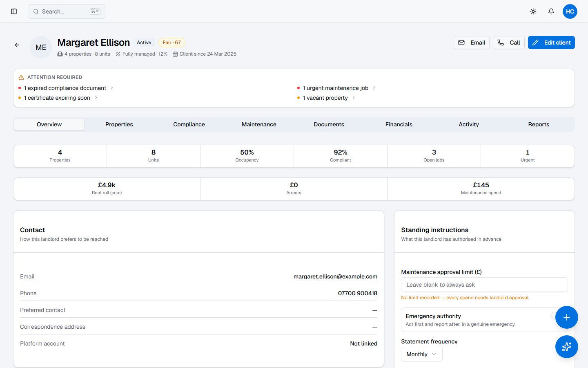The width and height of the screenshot is (588, 368).
Task: Click the Margaret Ellison heading
Action: tap(94, 43)
